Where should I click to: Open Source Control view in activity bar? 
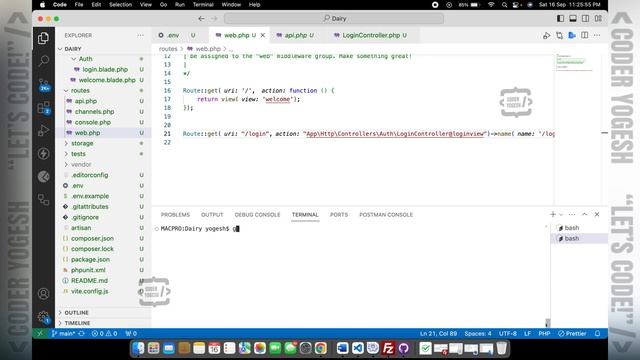[x=43, y=85]
